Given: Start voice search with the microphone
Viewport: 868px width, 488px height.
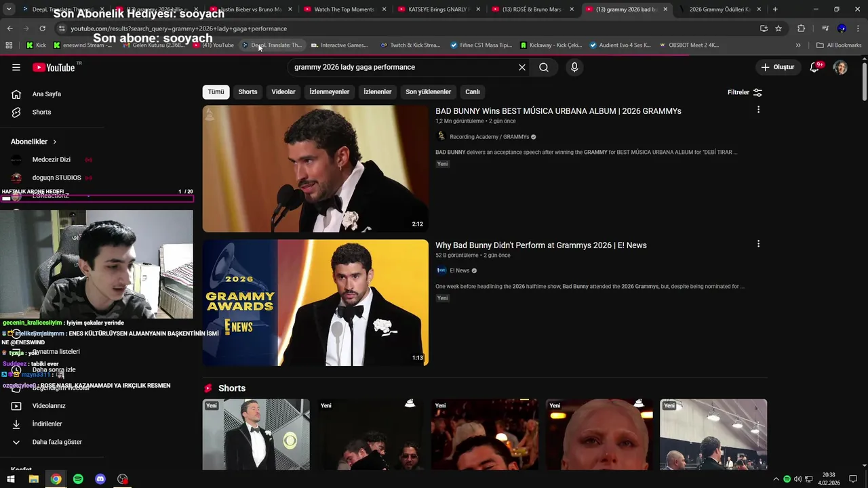Looking at the screenshot, I should (574, 67).
